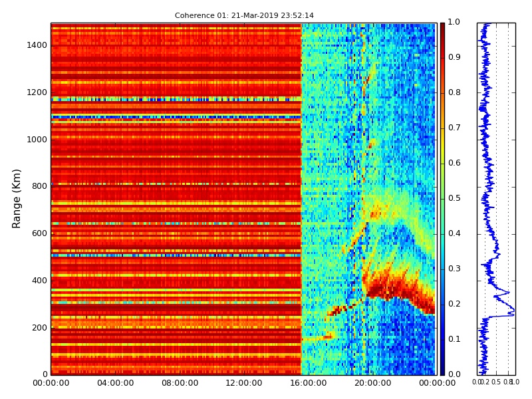
Task: Click the coherence profile line plot panel
Action: coord(496,199)
